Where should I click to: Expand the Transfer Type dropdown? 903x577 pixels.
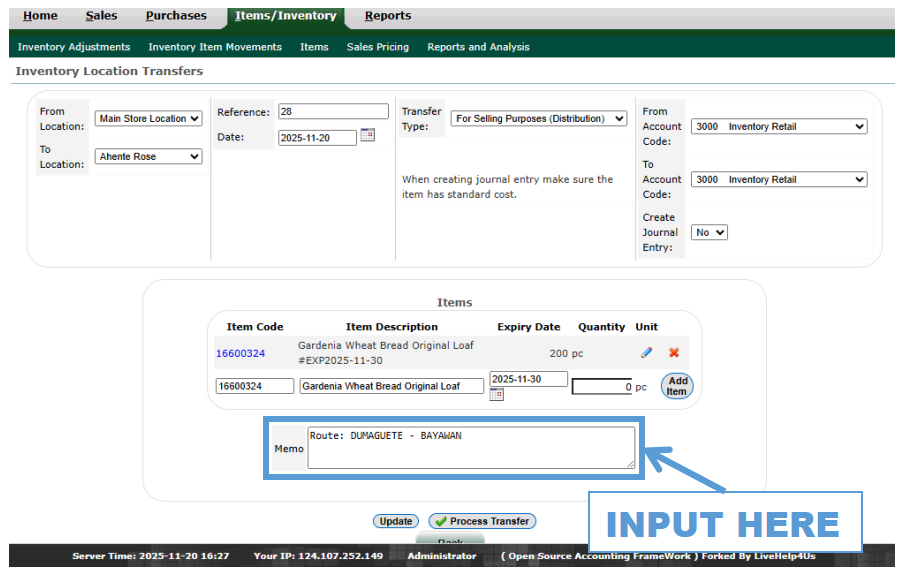[x=538, y=119]
